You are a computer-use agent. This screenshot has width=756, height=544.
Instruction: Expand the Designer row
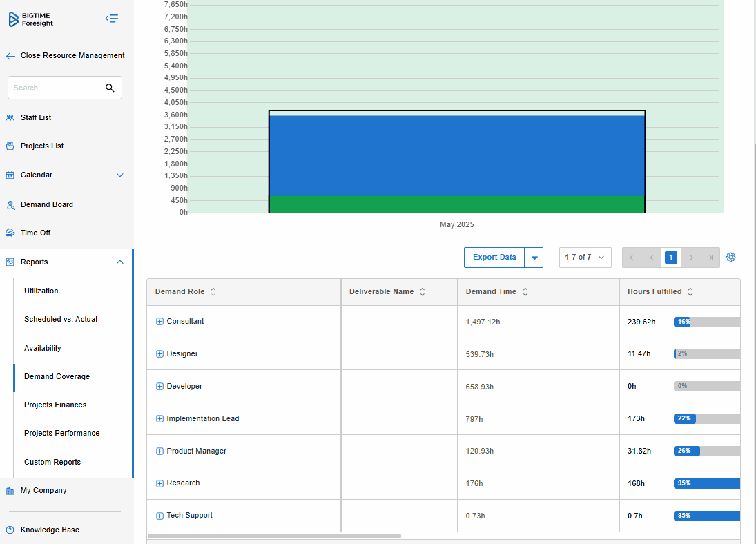(x=159, y=354)
